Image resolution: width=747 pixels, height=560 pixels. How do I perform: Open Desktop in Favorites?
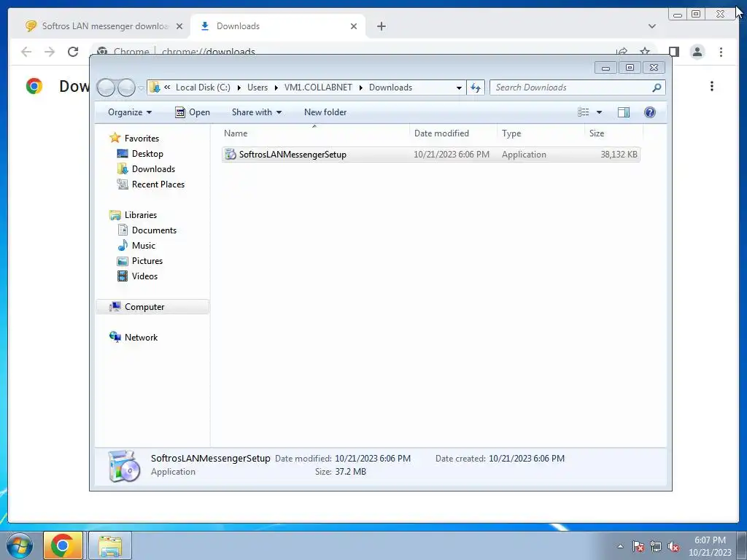(147, 154)
